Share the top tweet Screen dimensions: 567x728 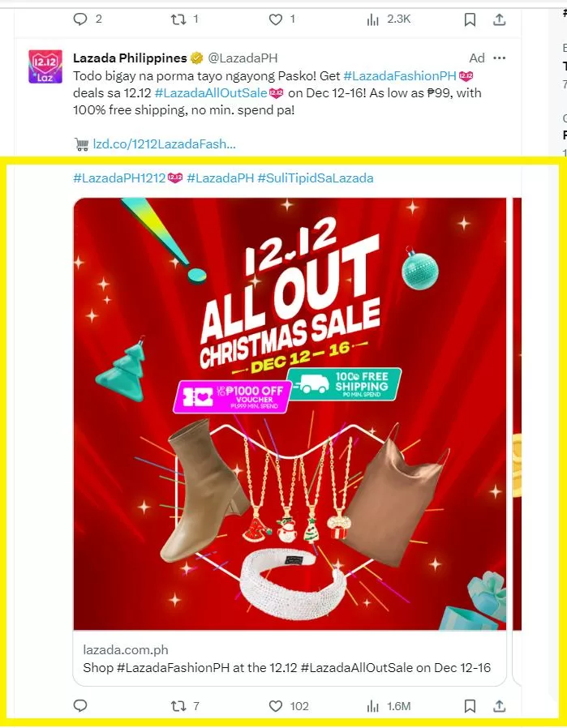pos(499,19)
